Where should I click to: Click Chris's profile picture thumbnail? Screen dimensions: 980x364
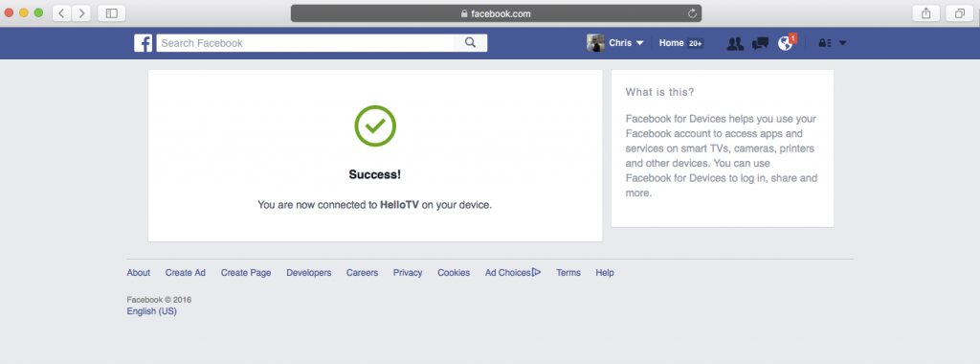point(595,43)
